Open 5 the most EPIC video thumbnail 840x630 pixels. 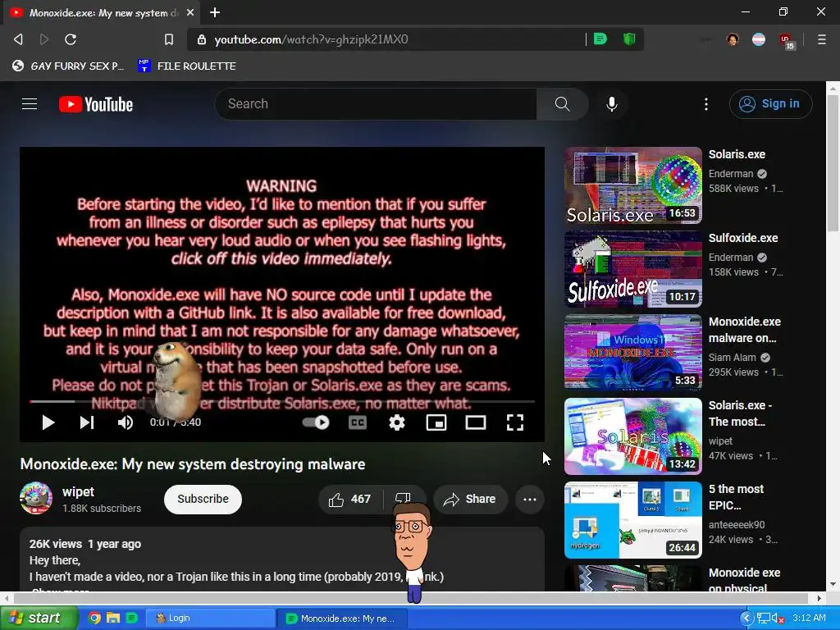(632, 519)
